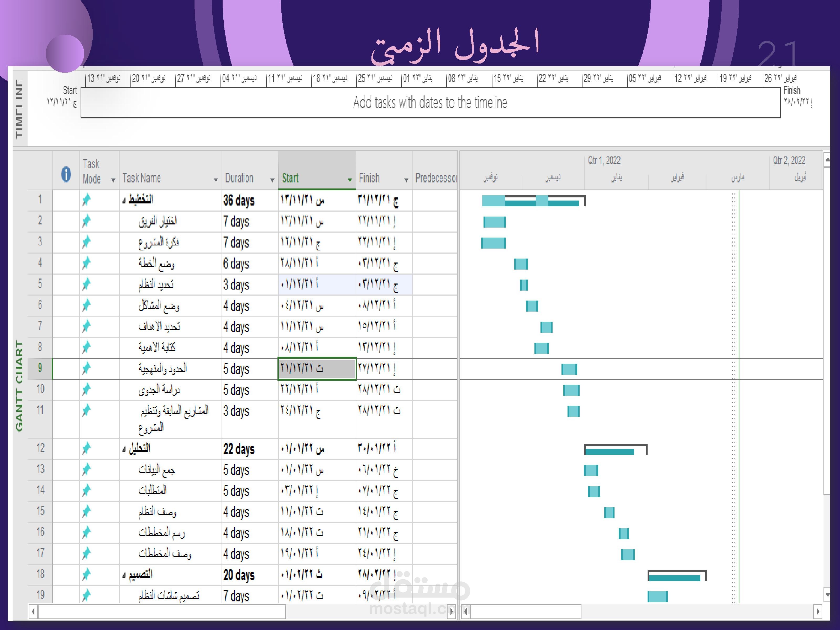840x630 pixels.
Task: Click the Gantt chart scrollbar left arrow
Action: [x=466, y=612]
